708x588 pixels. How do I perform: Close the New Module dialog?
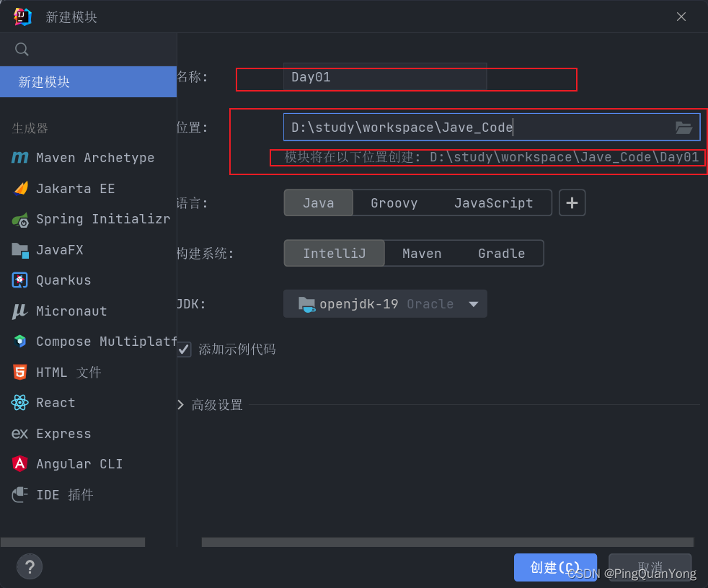click(x=681, y=17)
